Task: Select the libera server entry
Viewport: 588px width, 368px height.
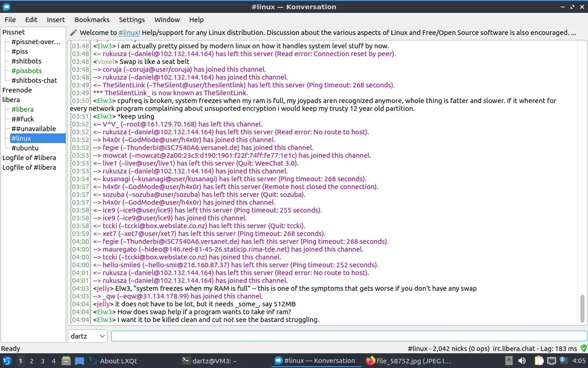Action: [x=11, y=100]
